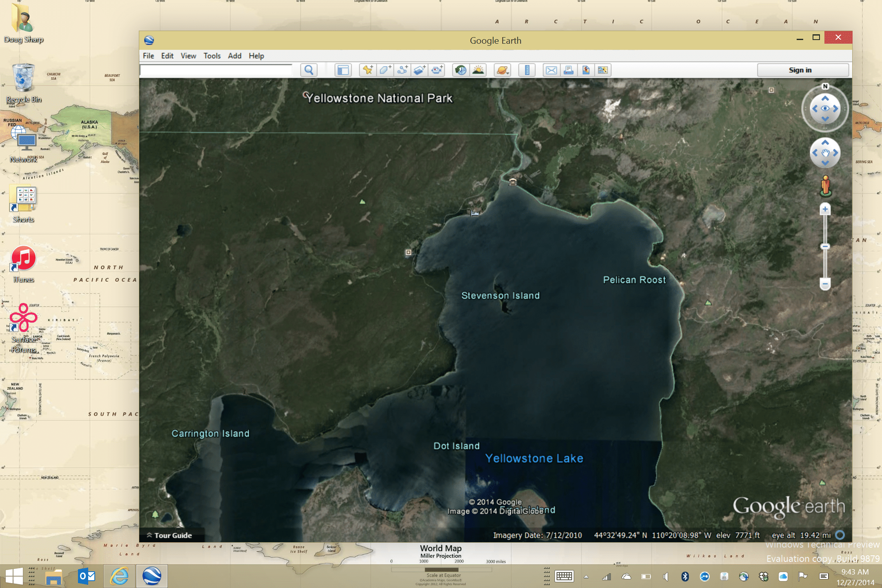The height and width of the screenshot is (588, 882).
Task: Choose the Add Image Overlay tool
Action: tap(419, 70)
